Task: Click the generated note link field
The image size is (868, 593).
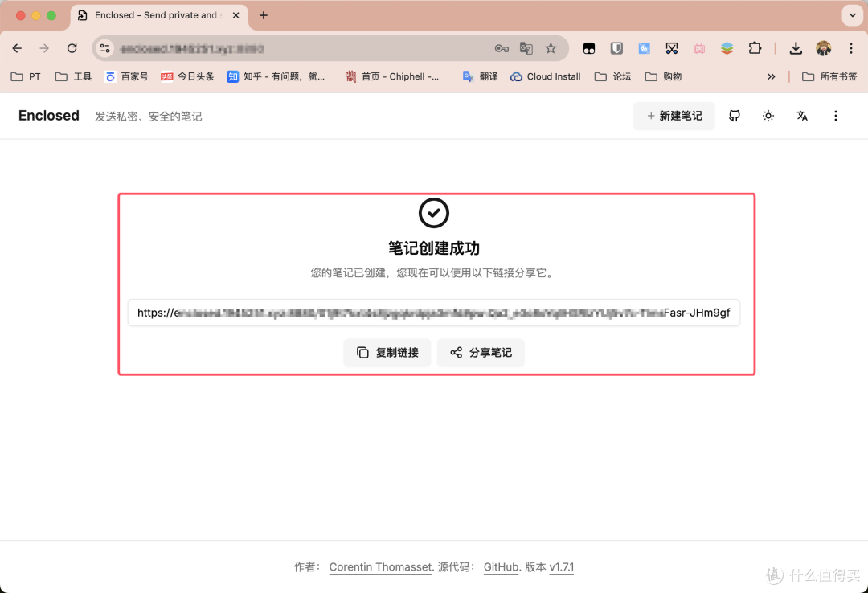Action: click(434, 313)
